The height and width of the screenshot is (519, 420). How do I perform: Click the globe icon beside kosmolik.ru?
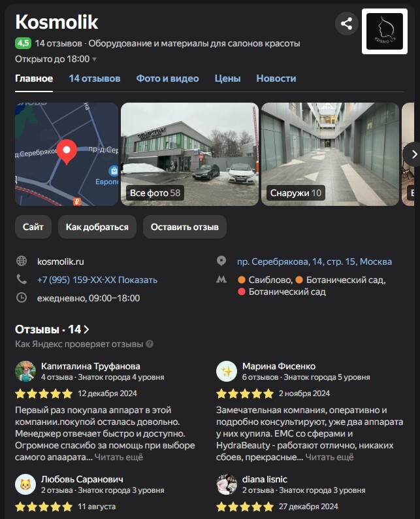[22, 261]
